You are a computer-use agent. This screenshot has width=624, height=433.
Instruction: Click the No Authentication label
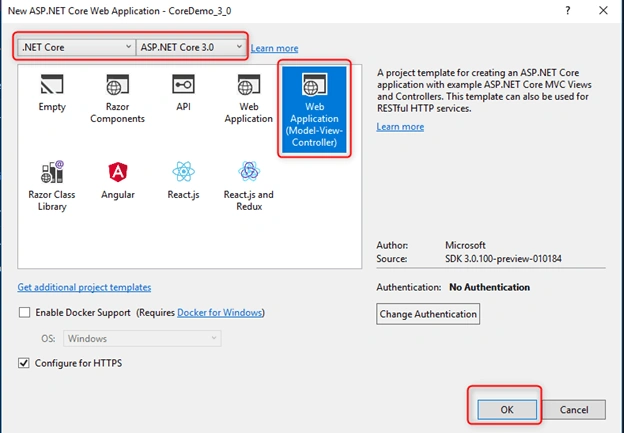[489, 287]
